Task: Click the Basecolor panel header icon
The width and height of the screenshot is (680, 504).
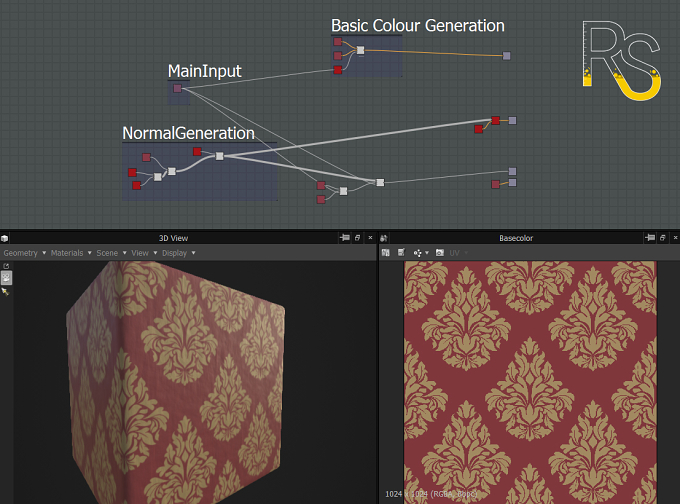Action: click(x=384, y=238)
